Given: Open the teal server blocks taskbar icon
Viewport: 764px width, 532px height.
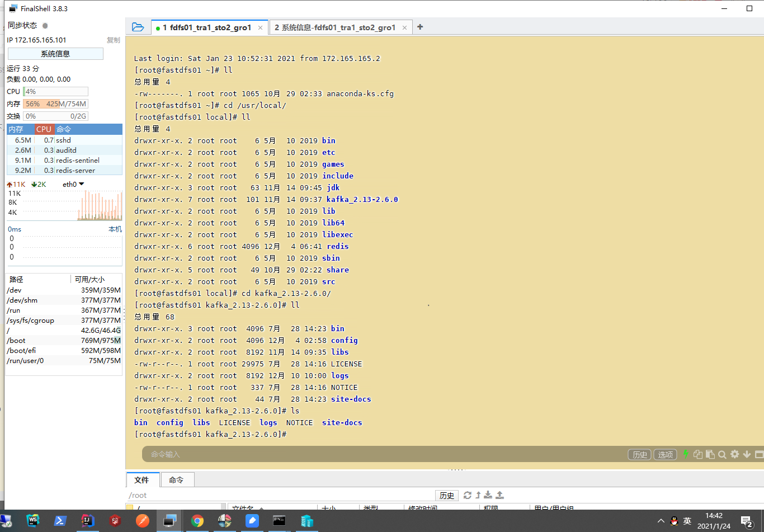Looking at the screenshot, I should point(307,521).
